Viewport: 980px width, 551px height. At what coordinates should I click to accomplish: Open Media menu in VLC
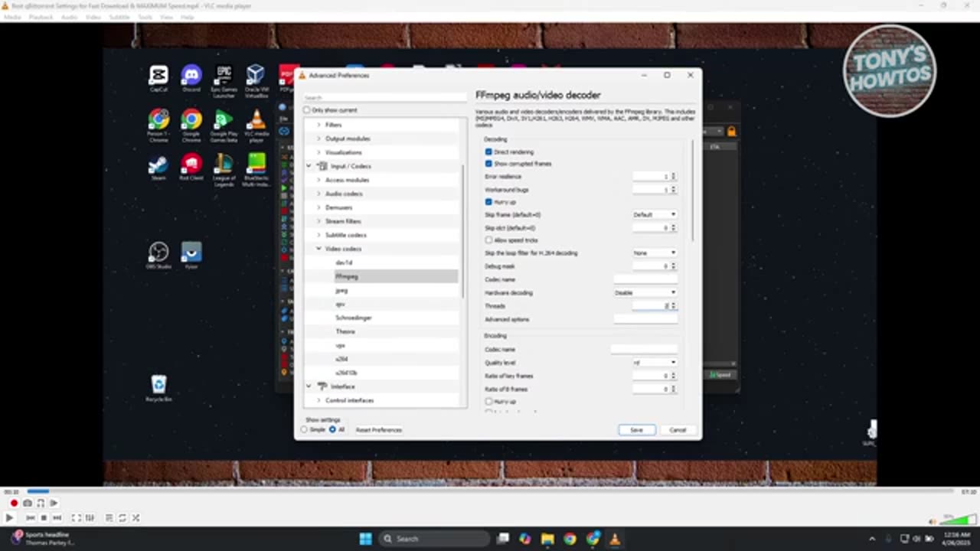point(12,17)
